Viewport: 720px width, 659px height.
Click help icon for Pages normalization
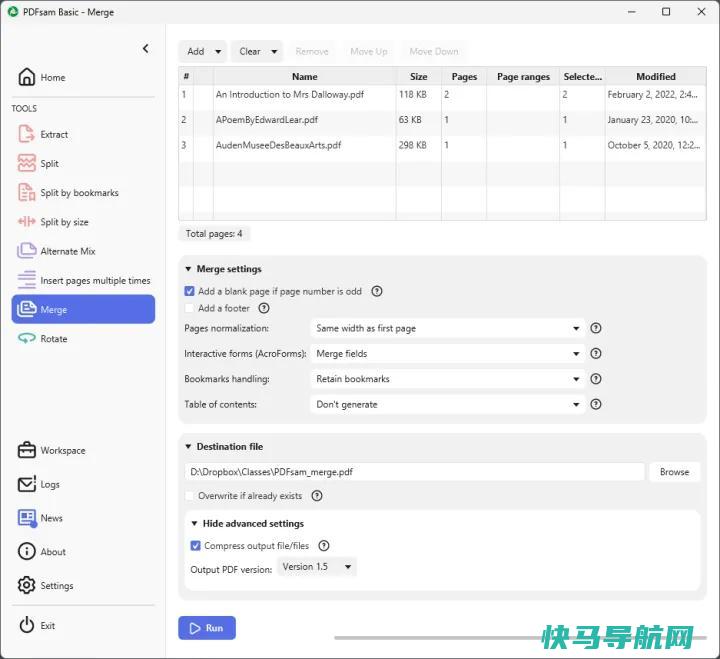596,328
